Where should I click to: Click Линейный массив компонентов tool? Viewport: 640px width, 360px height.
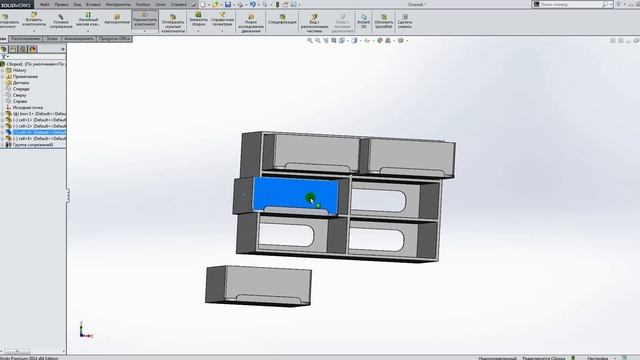click(x=88, y=20)
